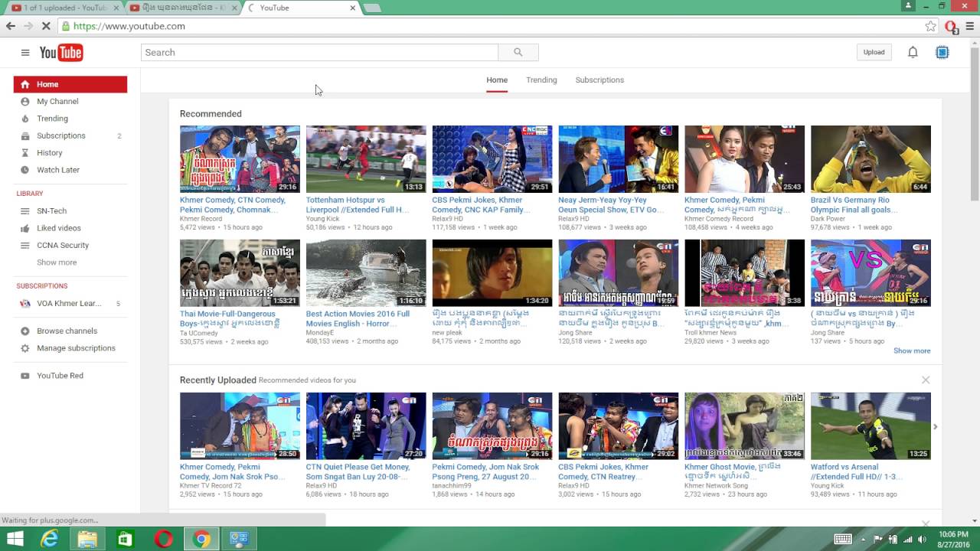Screen dimensions: 980x551
Task: Close the Recently Uploaded shelf
Action: [926, 380]
